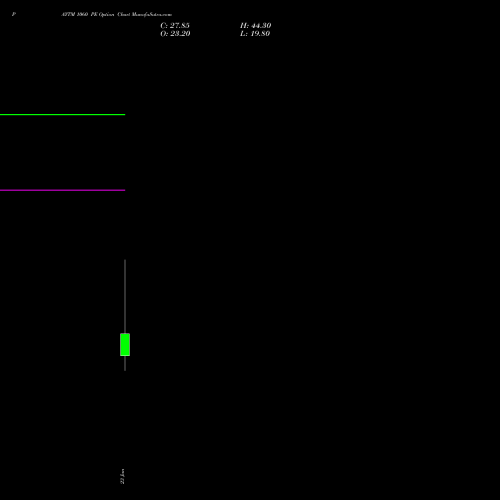
Task: Click the close value C: 27.85
Action: [175, 26]
